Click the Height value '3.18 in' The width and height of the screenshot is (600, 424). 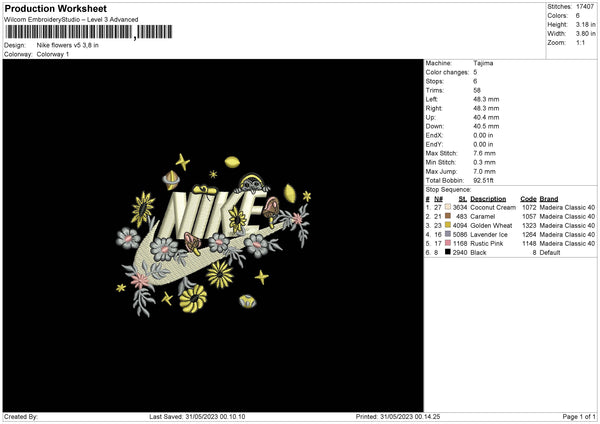(x=585, y=24)
